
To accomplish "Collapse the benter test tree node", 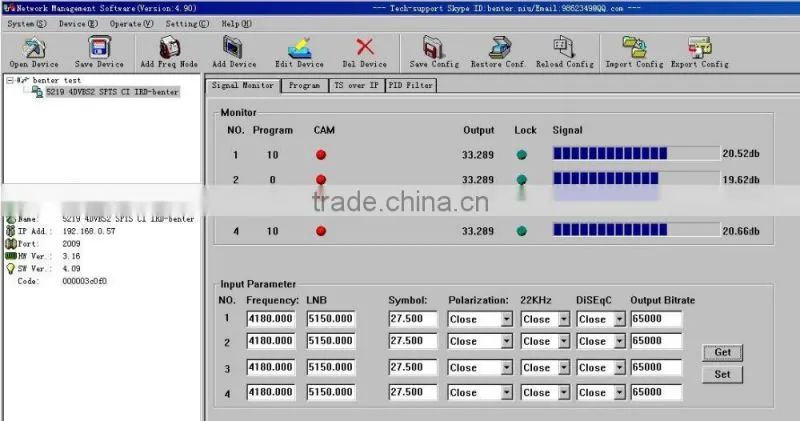I will (x=9, y=80).
